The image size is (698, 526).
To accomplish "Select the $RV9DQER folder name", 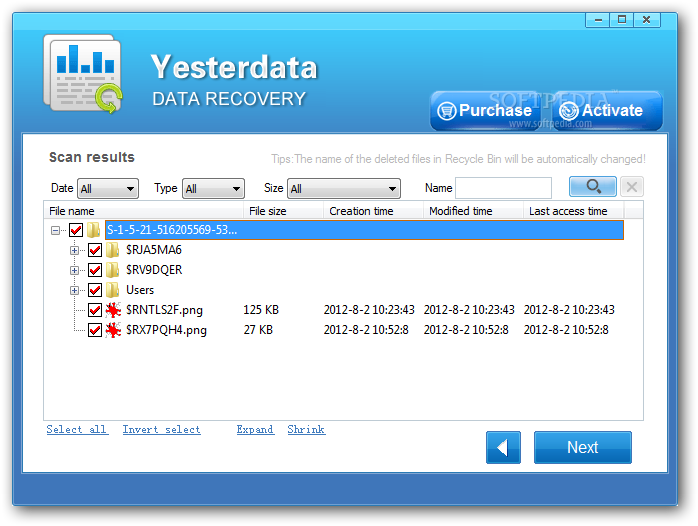I will click(x=154, y=270).
